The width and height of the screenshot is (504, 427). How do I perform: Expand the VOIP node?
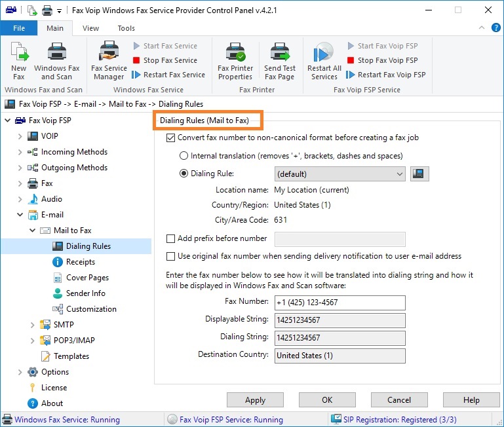tap(20, 136)
